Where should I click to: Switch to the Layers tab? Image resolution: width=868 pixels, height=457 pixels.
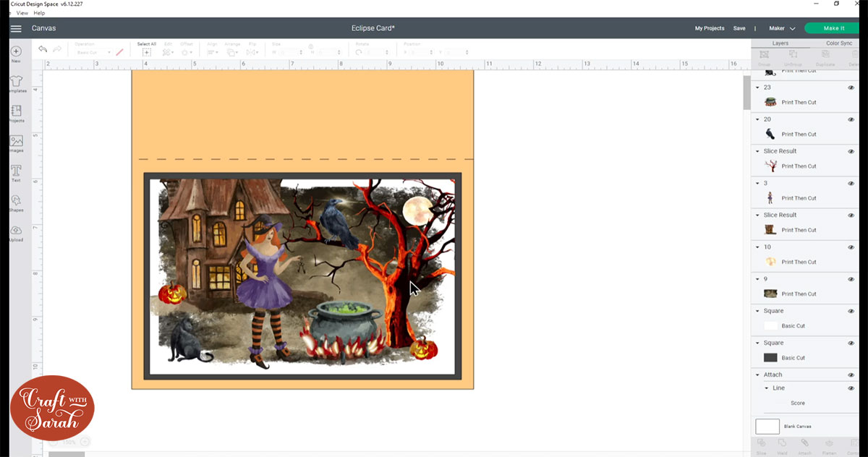pyautogui.click(x=780, y=43)
